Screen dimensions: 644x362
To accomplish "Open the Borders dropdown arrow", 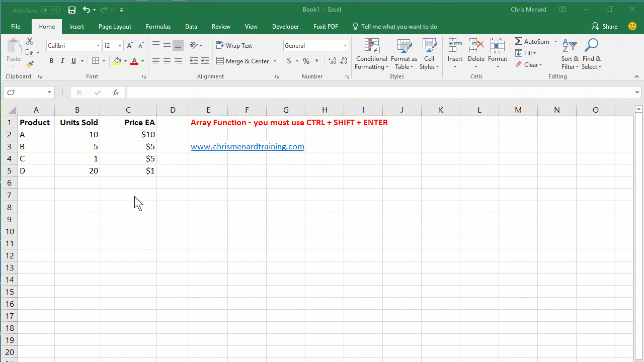I will pos(104,61).
